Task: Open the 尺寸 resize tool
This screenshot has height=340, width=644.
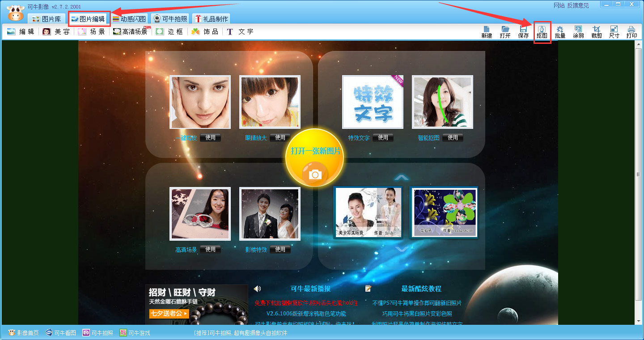Action: pyautogui.click(x=614, y=32)
